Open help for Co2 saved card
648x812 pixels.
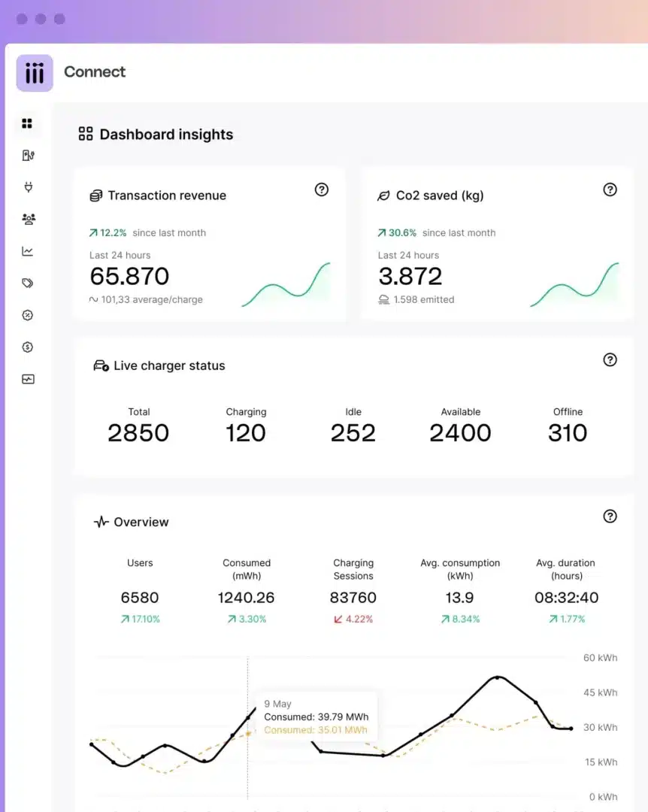click(610, 189)
